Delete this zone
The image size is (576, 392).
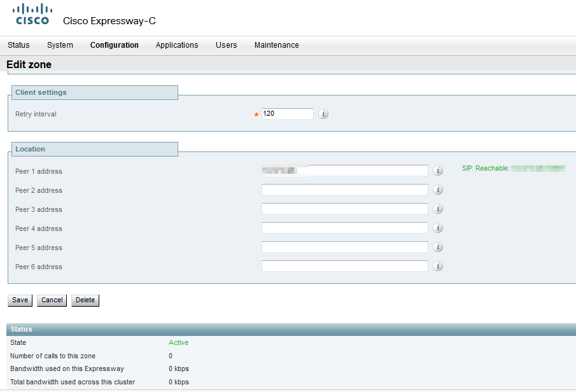click(x=85, y=300)
